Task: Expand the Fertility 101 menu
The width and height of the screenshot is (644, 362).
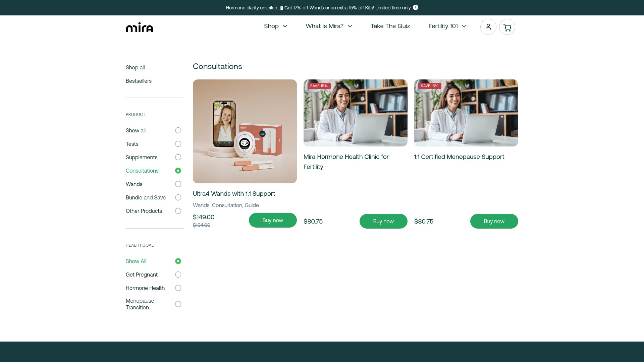Action: click(x=447, y=26)
